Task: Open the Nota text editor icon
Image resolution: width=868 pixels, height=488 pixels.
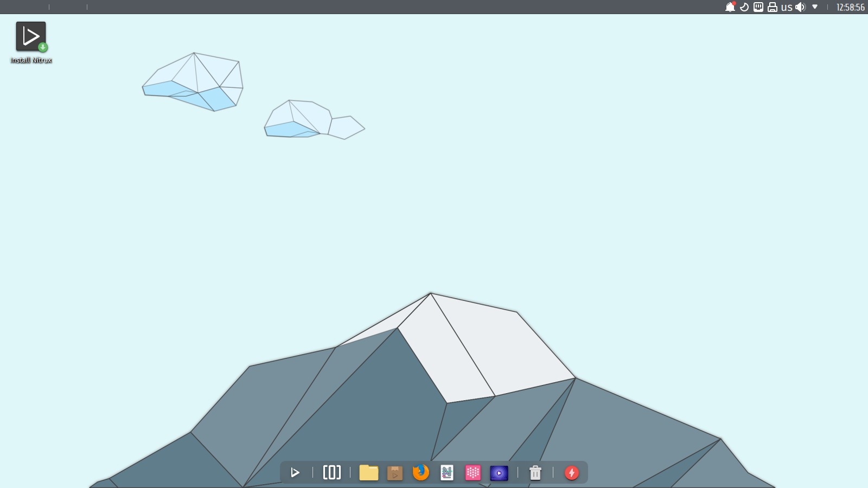Action: coord(447,473)
